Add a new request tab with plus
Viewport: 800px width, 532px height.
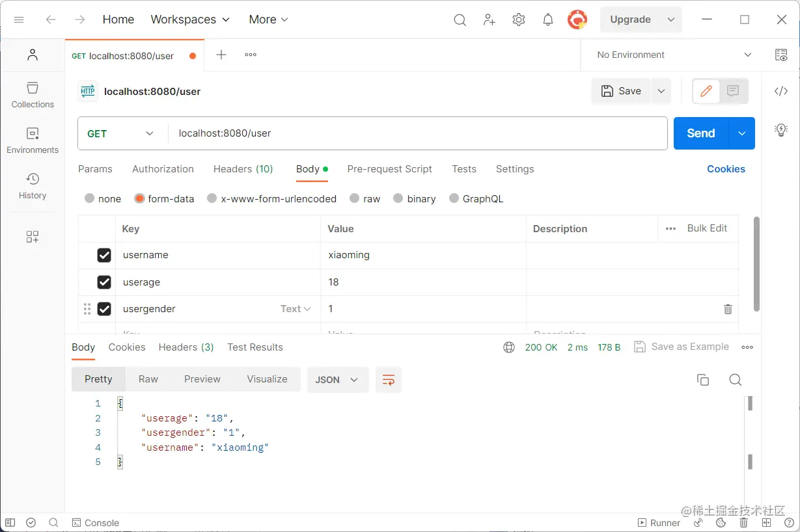coord(221,55)
